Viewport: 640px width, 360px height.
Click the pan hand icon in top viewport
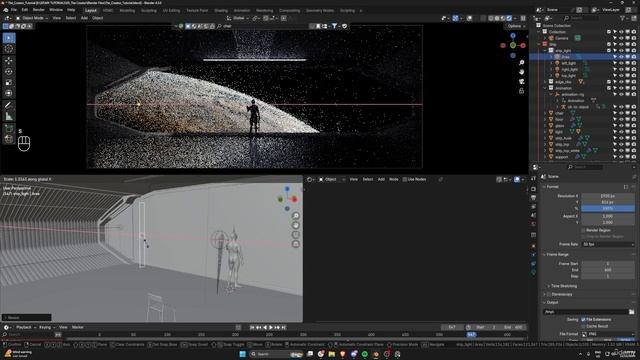521,72
